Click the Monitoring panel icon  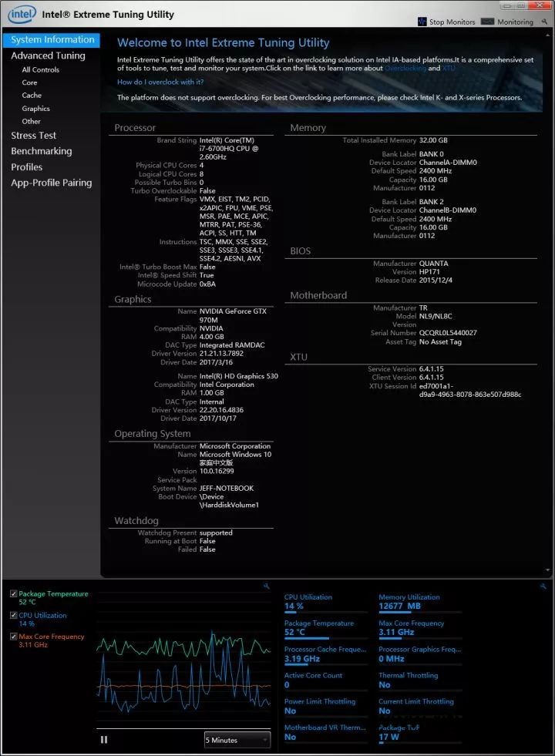(x=487, y=22)
